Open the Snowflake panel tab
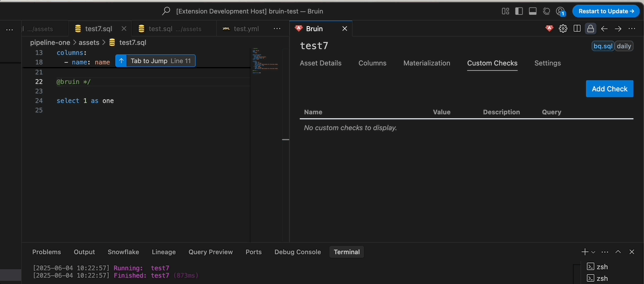This screenshot has height=284, width=644. click(123, 252)
